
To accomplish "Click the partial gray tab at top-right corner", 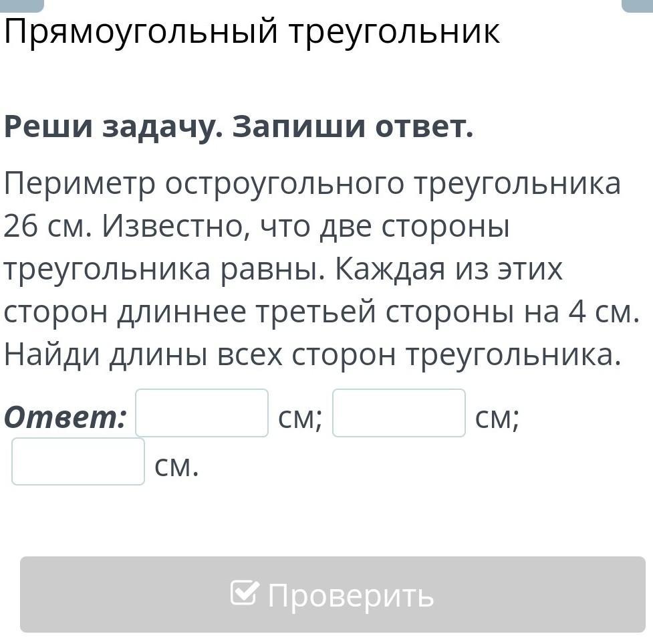I will (x=636, y=5).
